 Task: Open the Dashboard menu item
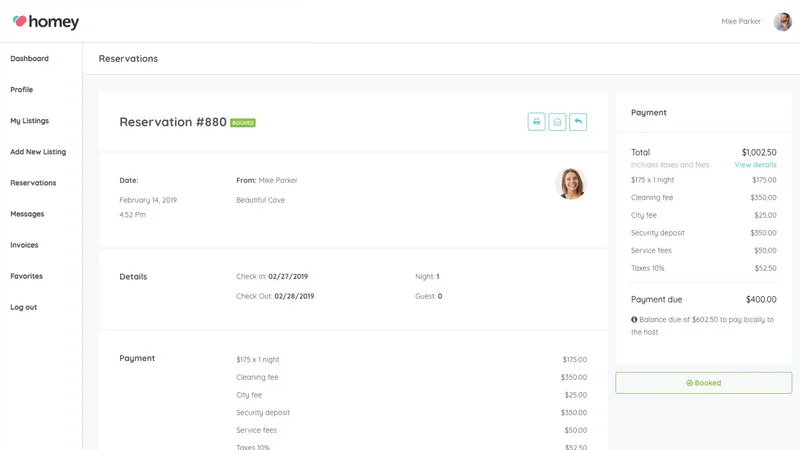30,59
